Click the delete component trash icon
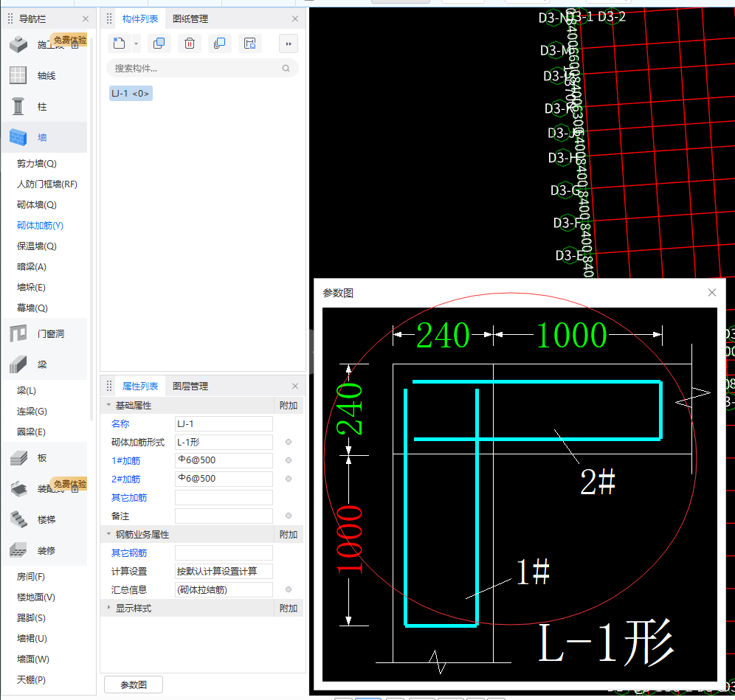735x700 pixels. click(190, 44)
